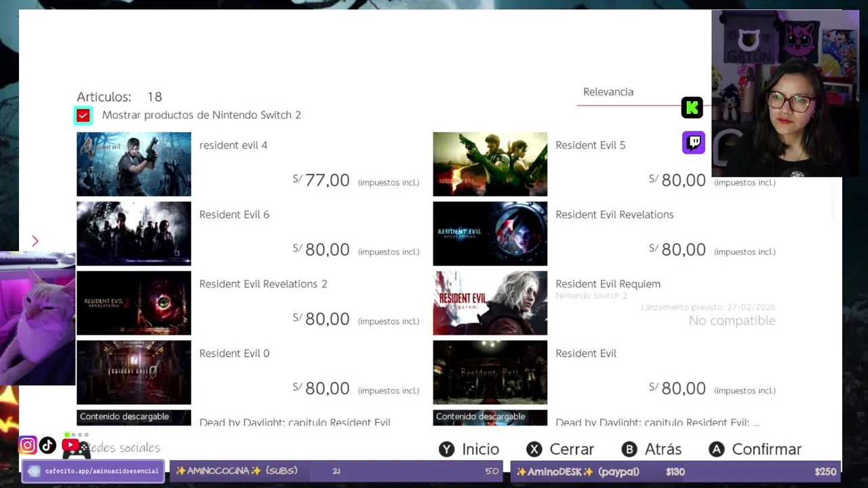Click the TikTok icon

tap(47, 445)
